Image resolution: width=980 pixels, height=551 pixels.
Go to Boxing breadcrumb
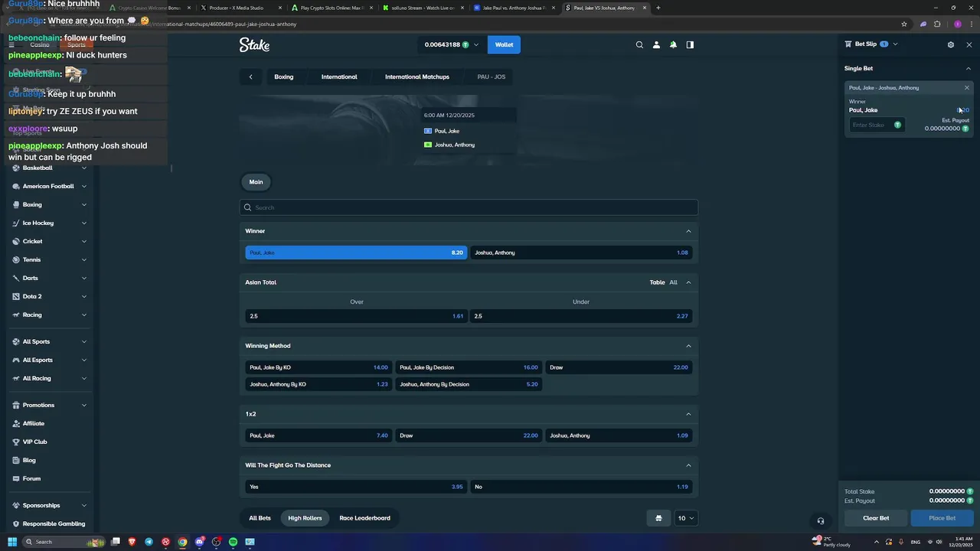tap(283, 77)
